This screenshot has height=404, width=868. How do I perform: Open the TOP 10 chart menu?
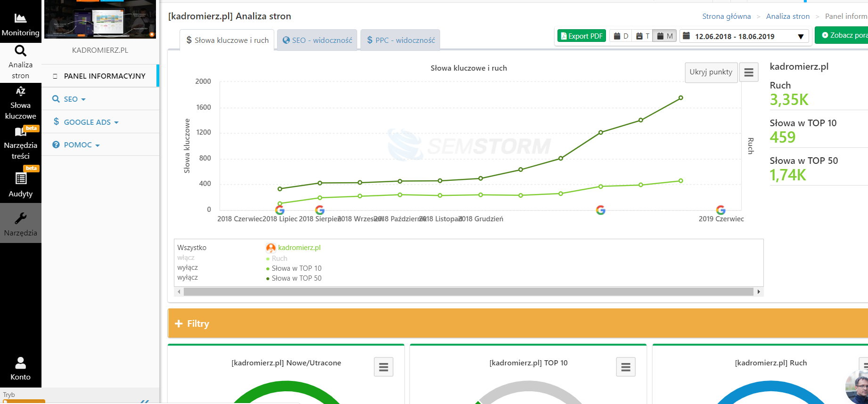pos(626,367)
